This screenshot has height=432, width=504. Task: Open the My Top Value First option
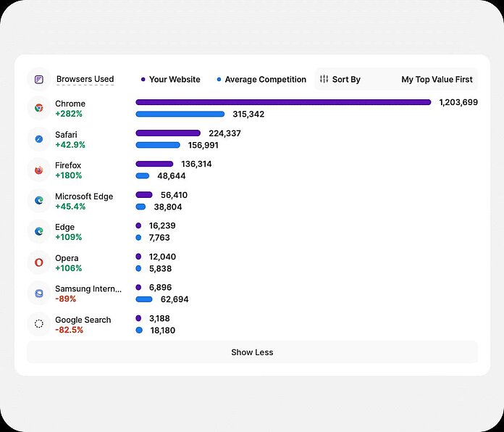[437, 80]
